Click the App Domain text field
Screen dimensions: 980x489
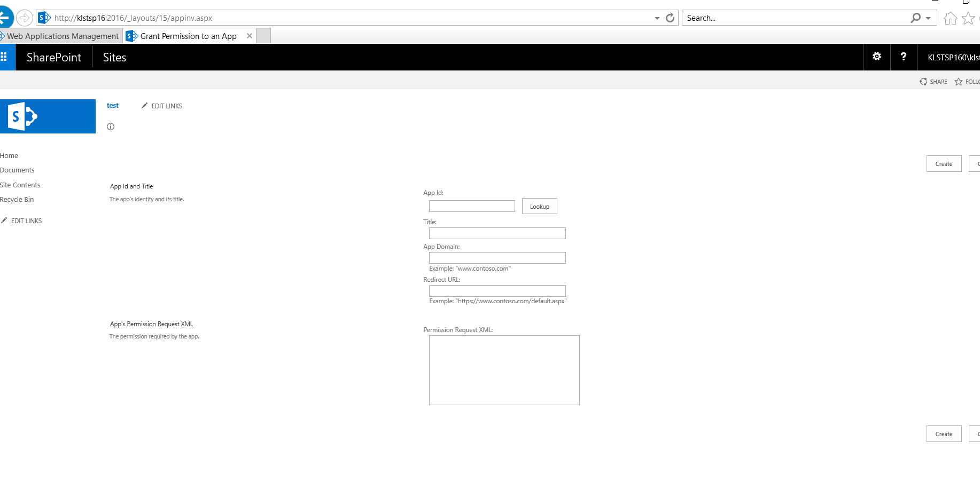pos(497,258)
